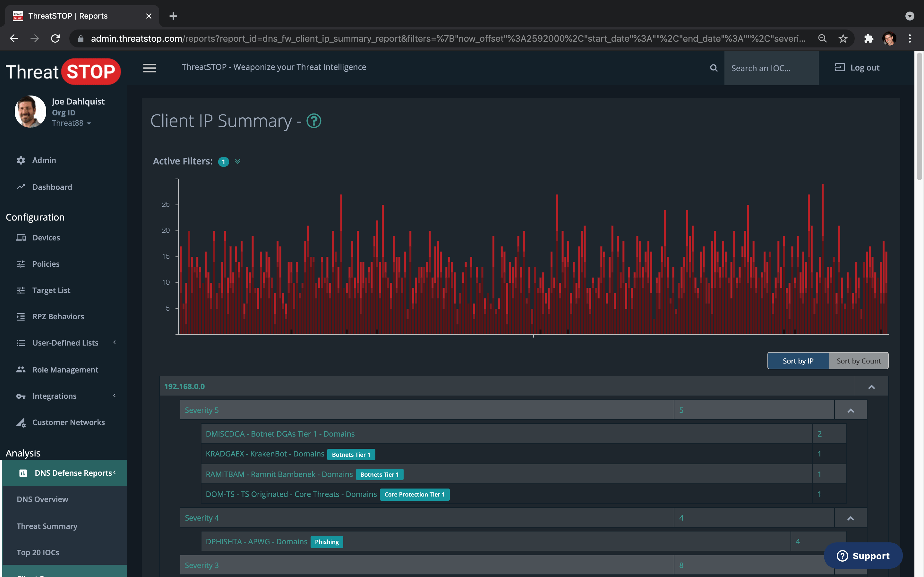Open the Dashboard menu item

52,187
